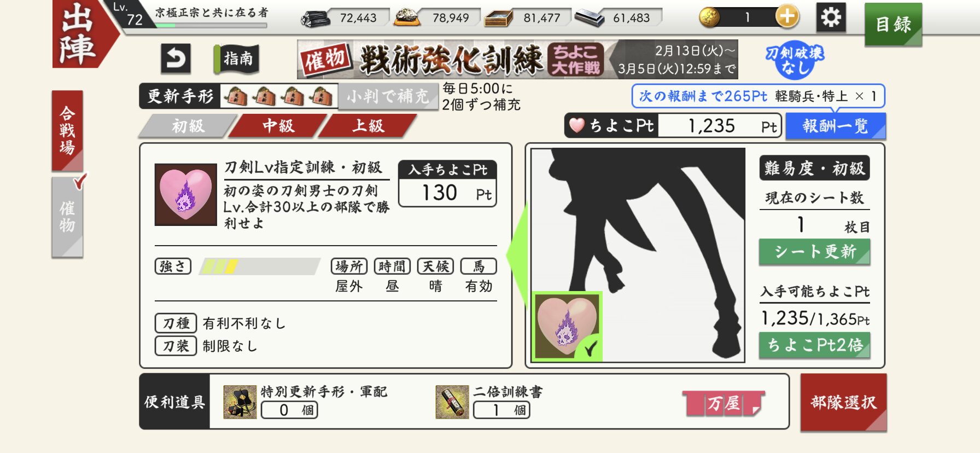This screenshot has height=453, width=980.
Task: Open the 報酬一覧 rewards list
Action: coord(835,126)
